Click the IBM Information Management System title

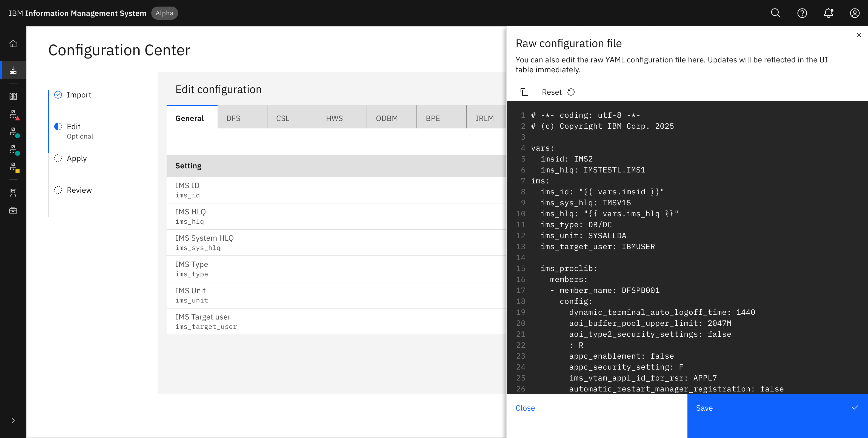(78, 13)
